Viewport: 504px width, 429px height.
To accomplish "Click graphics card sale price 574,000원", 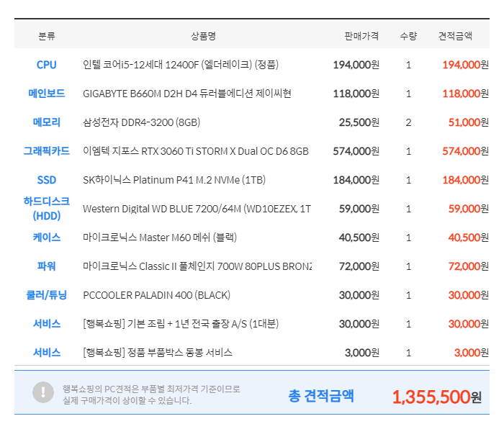I will coord(356,151).
